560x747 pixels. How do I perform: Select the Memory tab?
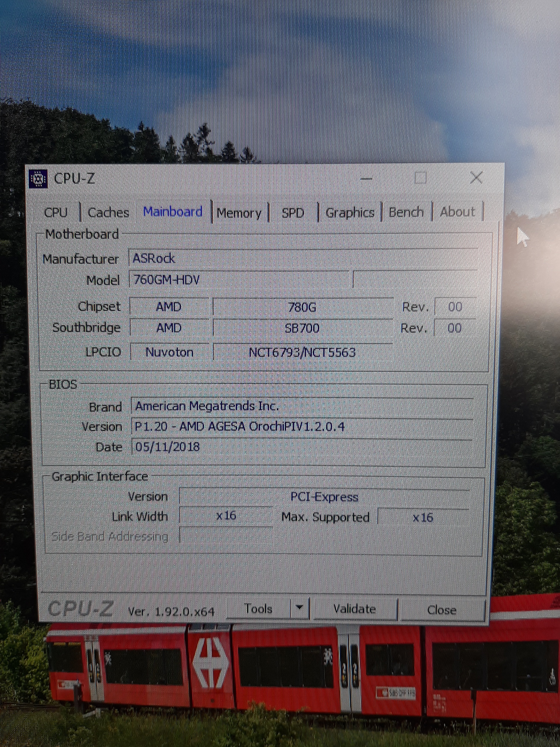coord(239,213)
